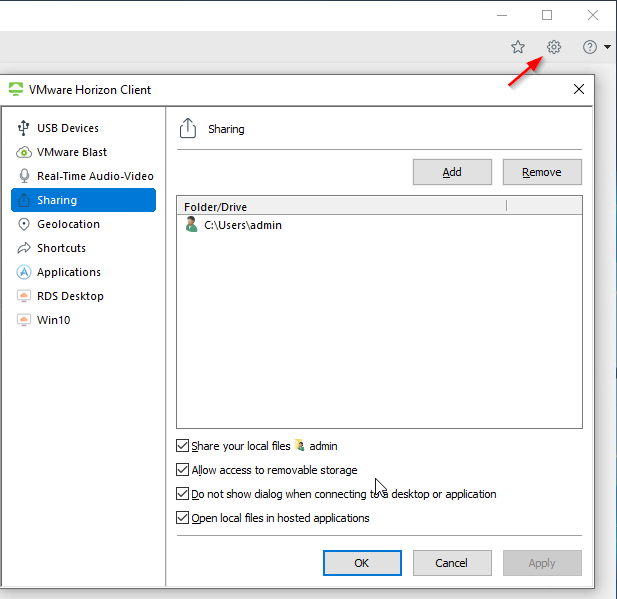Click the Sharing panel title text
Image resolution: width=617 pixels, height=599 pixels.
click(x=226, y=129)
